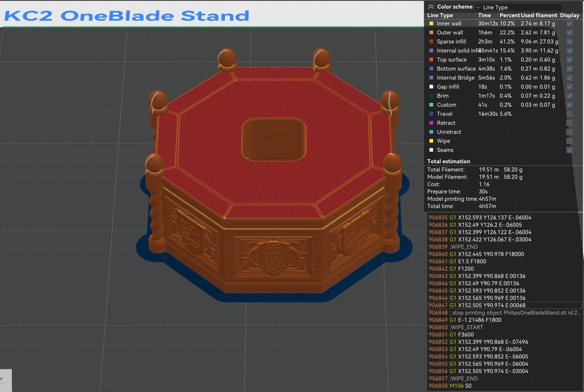Screen dimensions: 584x392
Task: Toggle Sparse infill display checkbox
Action: coord(569,42)
